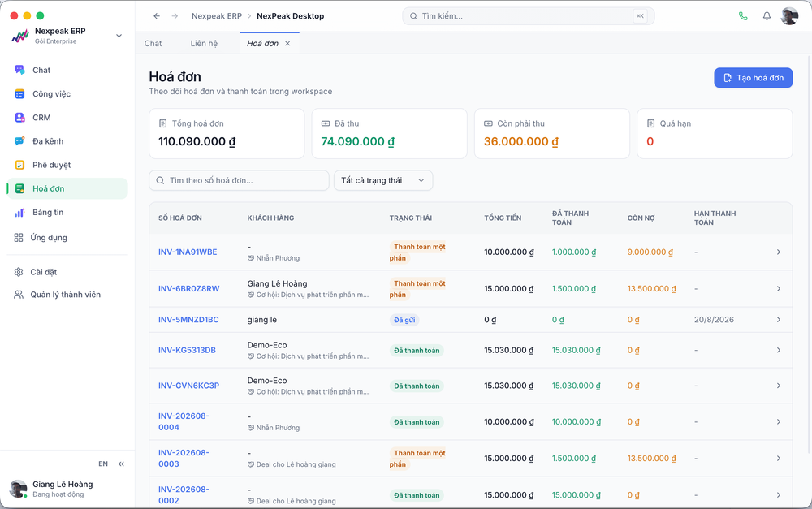
Task: Switch to the Chat tab
Action: [x=153, y=44]
